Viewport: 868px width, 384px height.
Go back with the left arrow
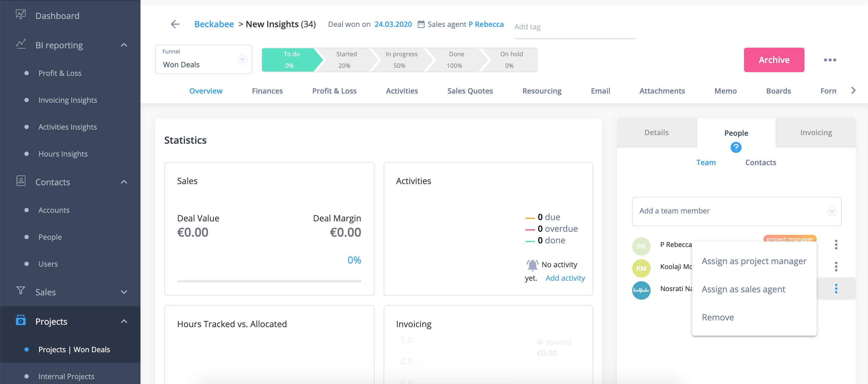(x=175, y=24)
